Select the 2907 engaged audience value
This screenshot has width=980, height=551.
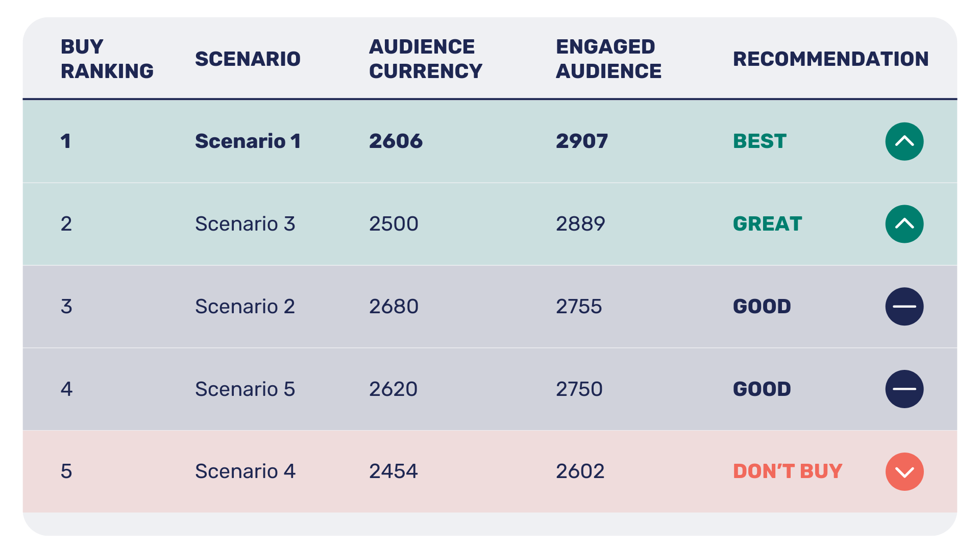pyautogui.click(x=581, y=141)
